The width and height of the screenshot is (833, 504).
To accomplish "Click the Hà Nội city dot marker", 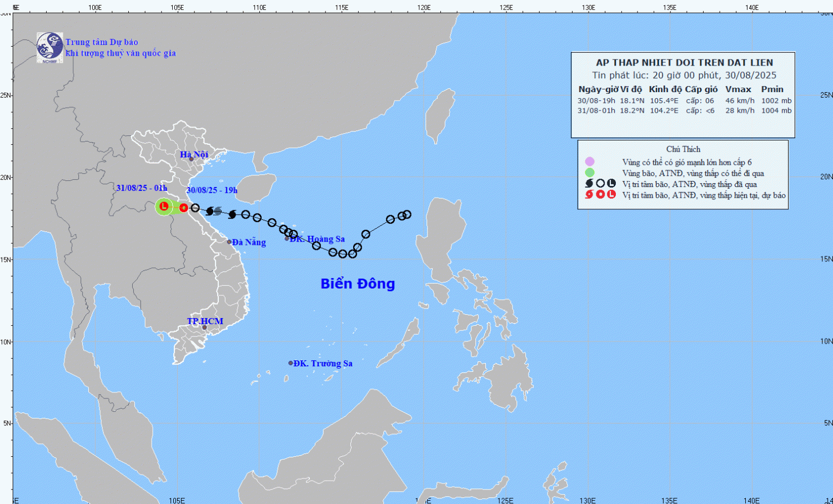I will coord(191,159).
